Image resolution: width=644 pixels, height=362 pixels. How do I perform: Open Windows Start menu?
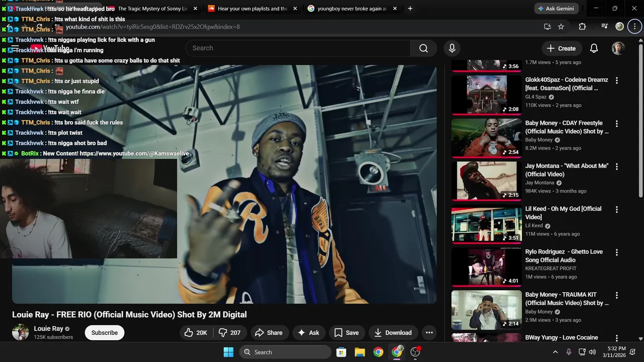pos(228,352)
